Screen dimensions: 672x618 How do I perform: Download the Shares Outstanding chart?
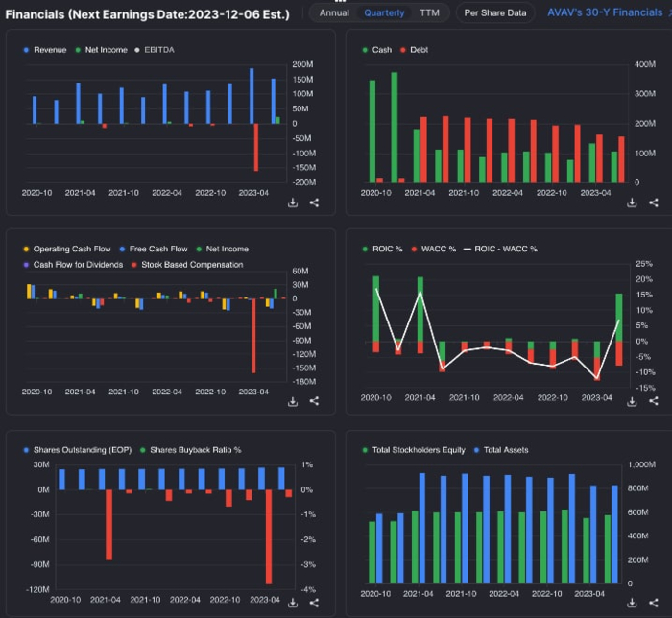[x=292, y=603]
